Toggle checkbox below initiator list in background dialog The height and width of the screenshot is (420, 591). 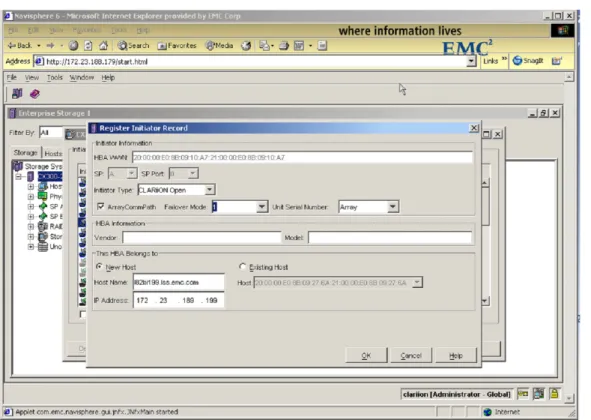[x=83, y=314]
